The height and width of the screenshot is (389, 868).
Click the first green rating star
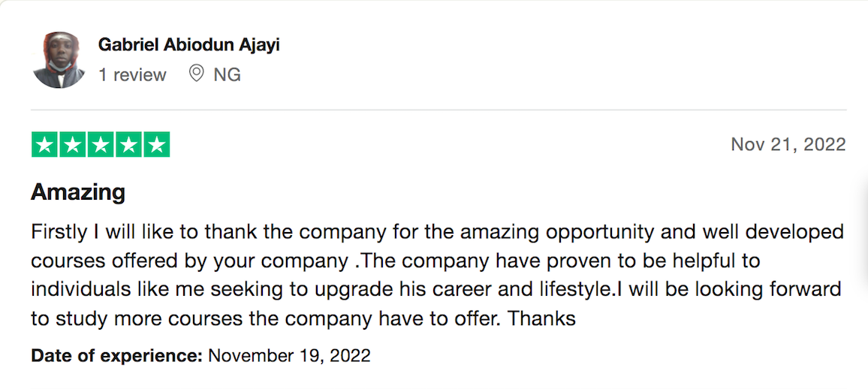click(45, 145)
